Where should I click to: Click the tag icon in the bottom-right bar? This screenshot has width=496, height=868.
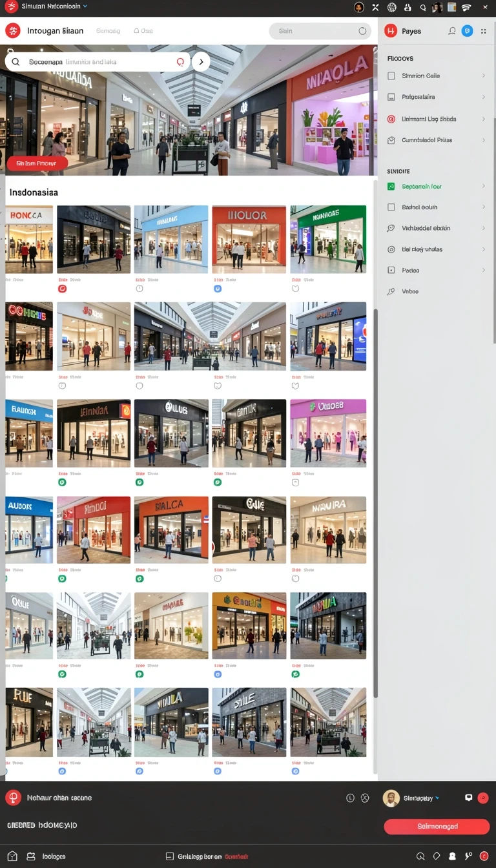(x=437, y=856)
